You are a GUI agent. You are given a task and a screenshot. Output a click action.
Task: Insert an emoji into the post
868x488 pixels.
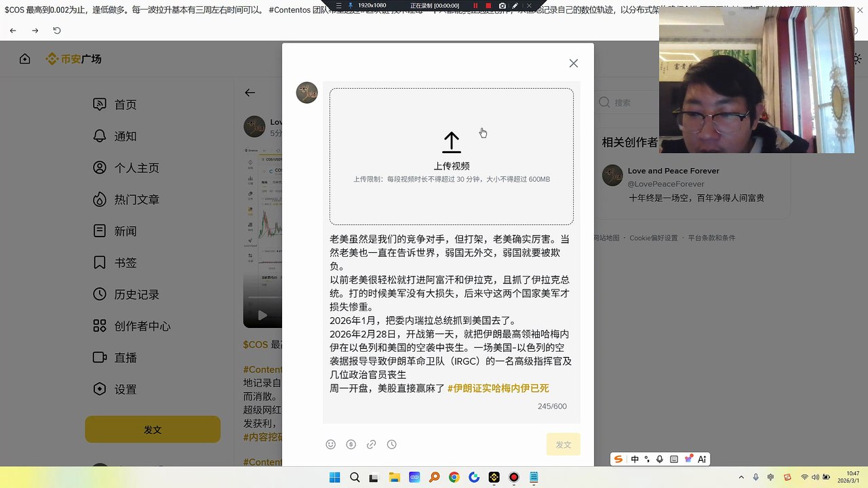(x=331, y=445)
